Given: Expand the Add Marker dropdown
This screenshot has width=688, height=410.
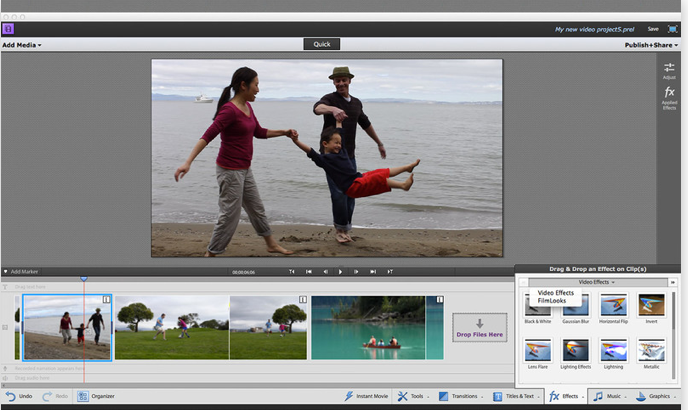Looking at the screenshot, I should [x=21, y=272].
